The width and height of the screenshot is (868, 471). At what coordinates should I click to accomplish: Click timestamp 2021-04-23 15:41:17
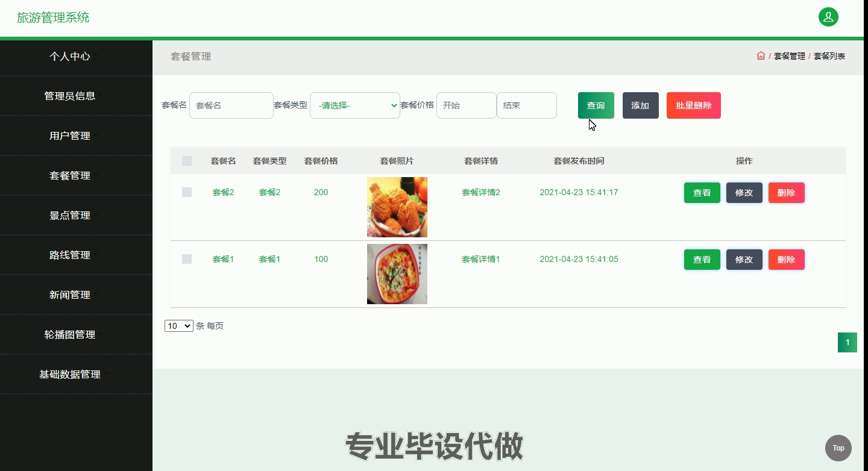(x=579, y=192)
